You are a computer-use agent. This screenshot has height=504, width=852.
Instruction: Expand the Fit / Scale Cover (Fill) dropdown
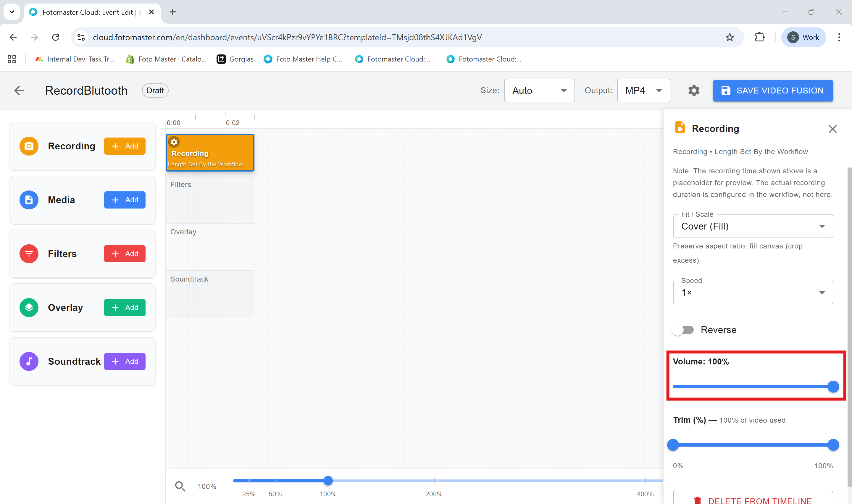click(x=753, y=227)
